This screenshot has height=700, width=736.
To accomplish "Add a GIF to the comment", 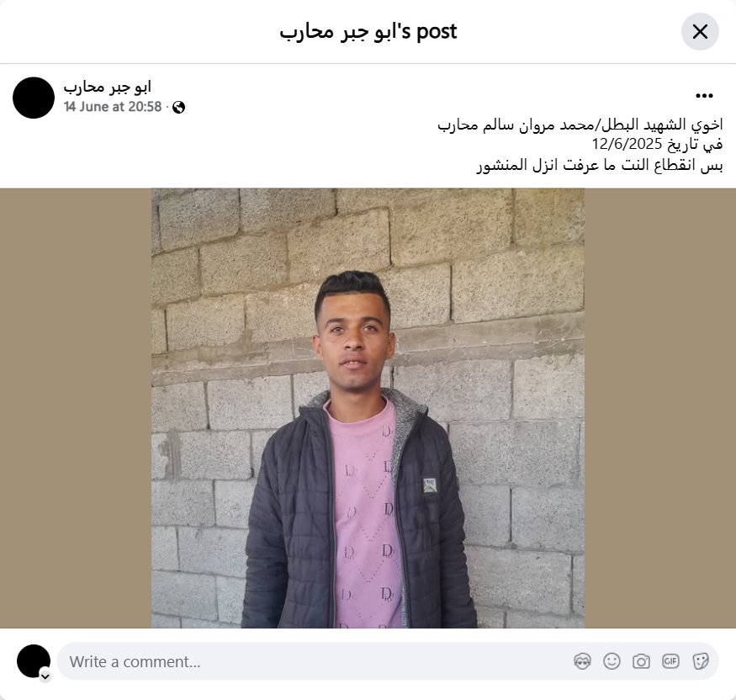I will [670, 661].
